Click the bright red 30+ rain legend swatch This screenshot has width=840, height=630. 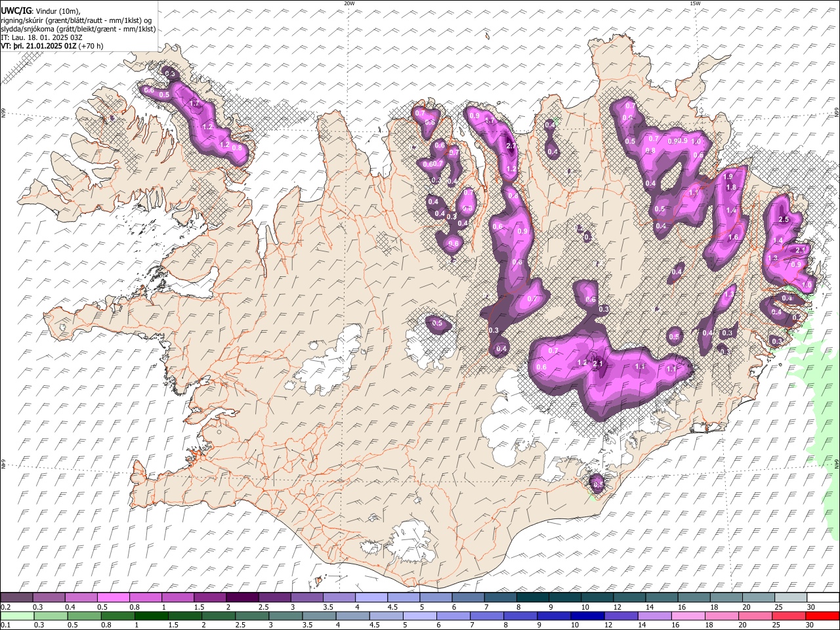(x=822, y=616)
